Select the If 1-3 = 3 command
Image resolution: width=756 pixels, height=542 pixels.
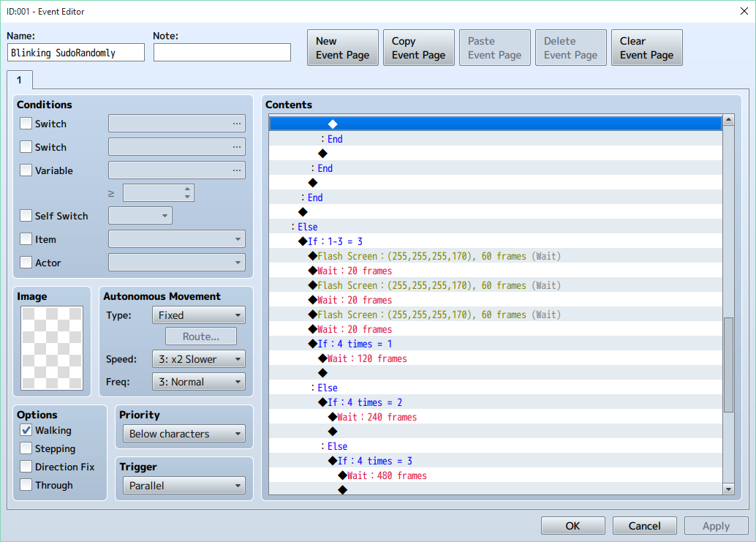click(x=335, y=241)
